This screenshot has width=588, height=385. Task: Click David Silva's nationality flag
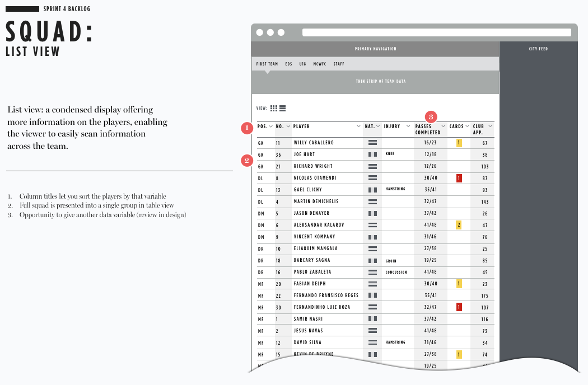pyautogui.click(x=372, y=342)
